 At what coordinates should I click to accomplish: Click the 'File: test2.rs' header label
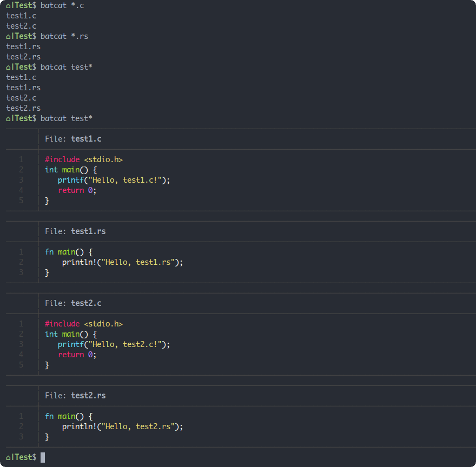pyautogui.click(x=75, y=395)
